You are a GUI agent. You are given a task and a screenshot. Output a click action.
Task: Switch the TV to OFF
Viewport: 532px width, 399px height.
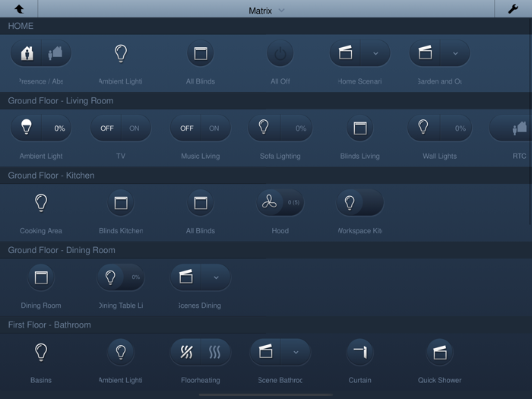pyautogui.click(x=106, y=128)
